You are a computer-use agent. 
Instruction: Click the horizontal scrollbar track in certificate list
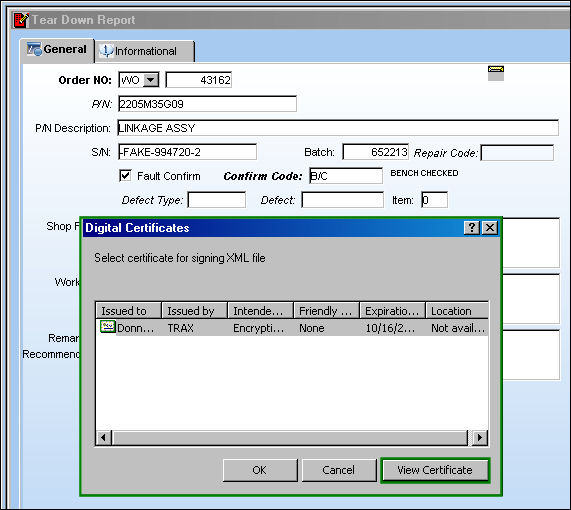coord(290,437)
